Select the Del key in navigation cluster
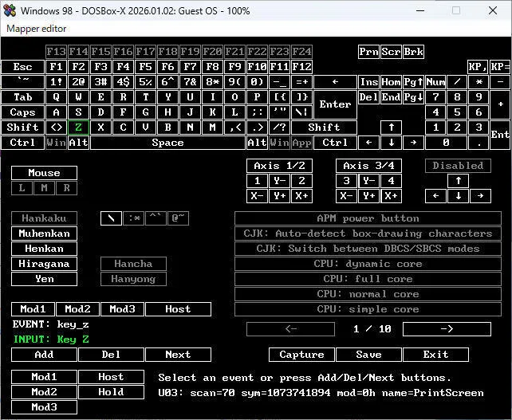Viewport: 512px width, 420px height. pyautogui.click(x=368, y=97)
